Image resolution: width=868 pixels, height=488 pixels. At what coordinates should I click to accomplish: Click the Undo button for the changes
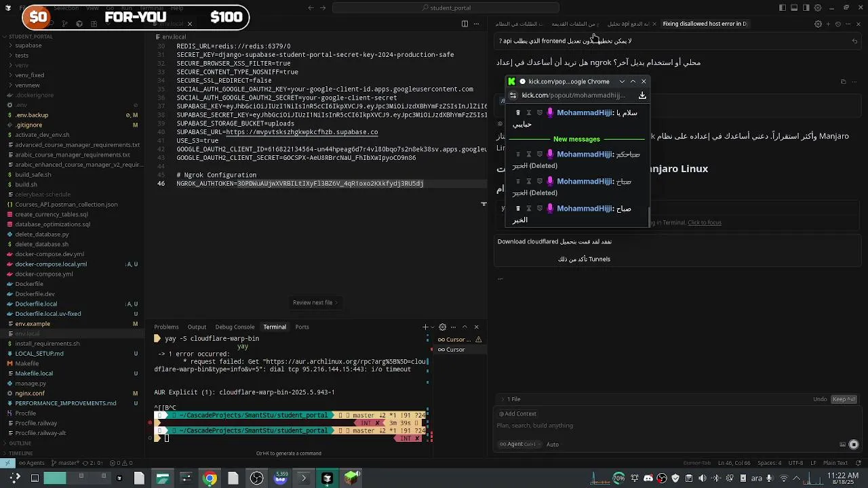click(x=820, y=399)
